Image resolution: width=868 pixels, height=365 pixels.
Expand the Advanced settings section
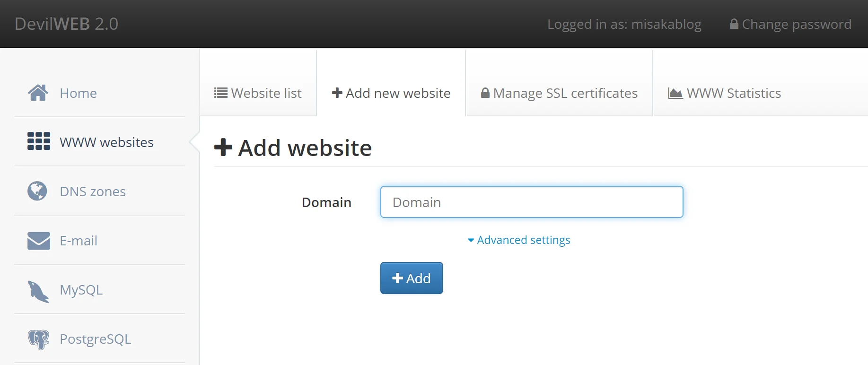coord(523,240)
